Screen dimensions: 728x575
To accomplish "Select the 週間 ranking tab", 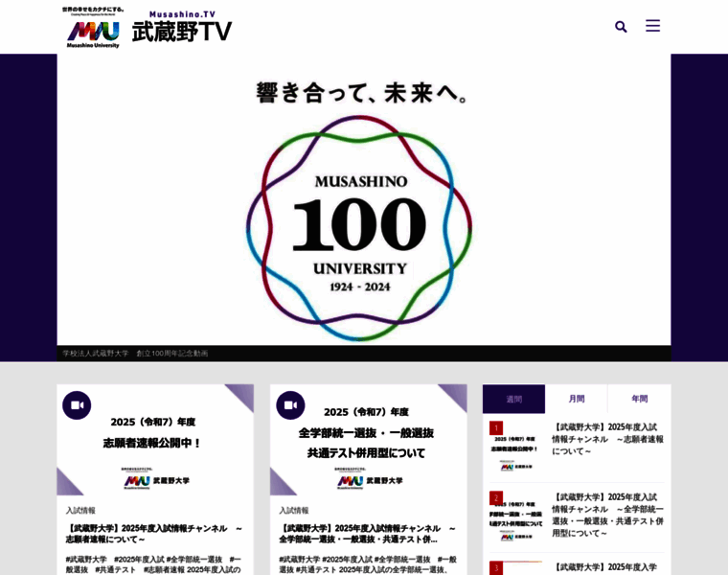I will point(514,399).
